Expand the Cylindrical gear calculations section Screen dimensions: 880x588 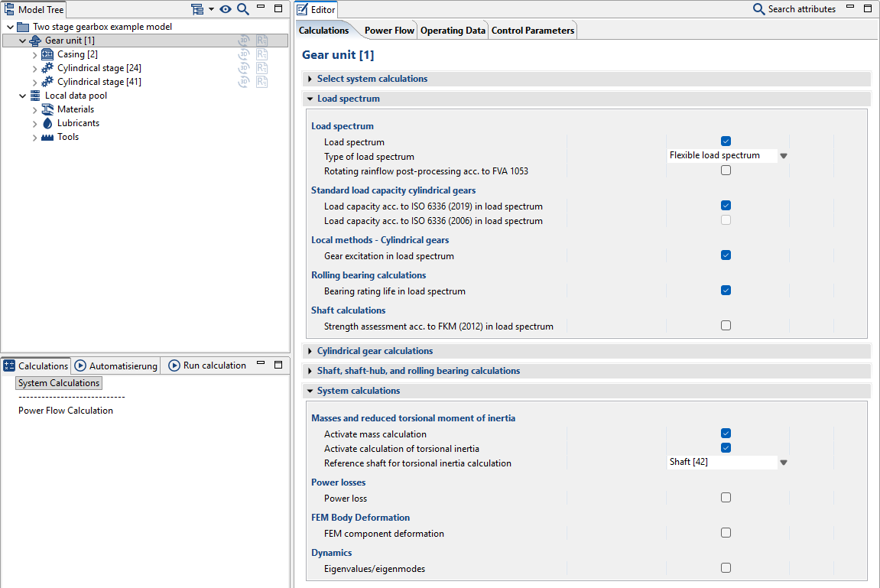[x=375, y=351]
